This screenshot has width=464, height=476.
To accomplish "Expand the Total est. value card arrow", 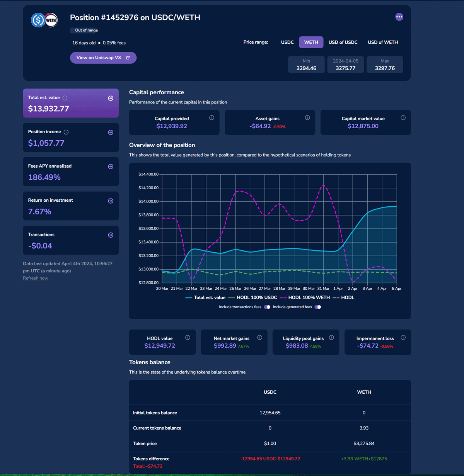I will (x=111, y=98).
